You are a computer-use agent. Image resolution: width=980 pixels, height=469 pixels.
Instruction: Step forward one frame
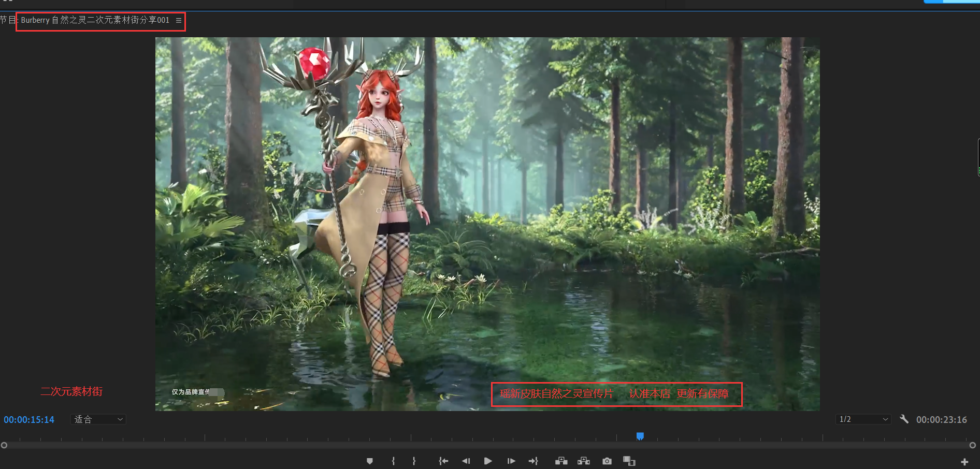coord(511,461)
